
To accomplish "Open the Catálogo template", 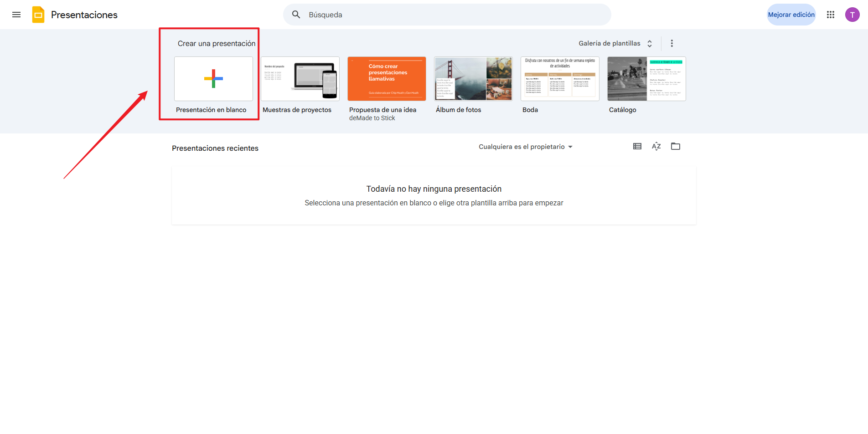I will tap(646, 78).
